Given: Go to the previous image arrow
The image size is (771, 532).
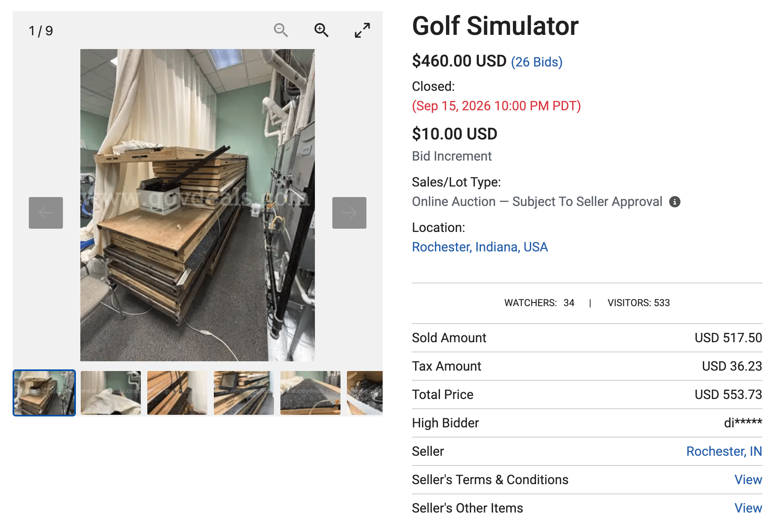Looking at the screenshot, I should click(x=46, y=213).
